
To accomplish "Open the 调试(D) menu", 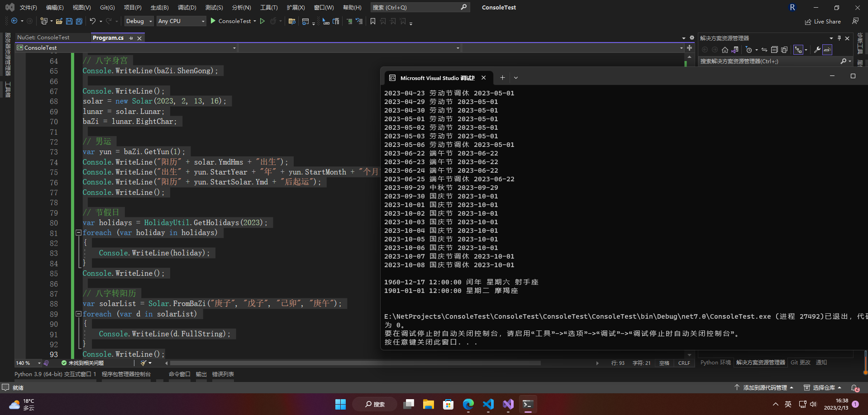I will point(187,7).
